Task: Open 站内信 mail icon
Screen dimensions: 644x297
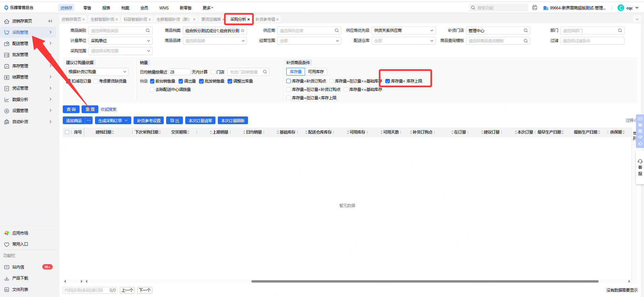Action: coord(6,267)
